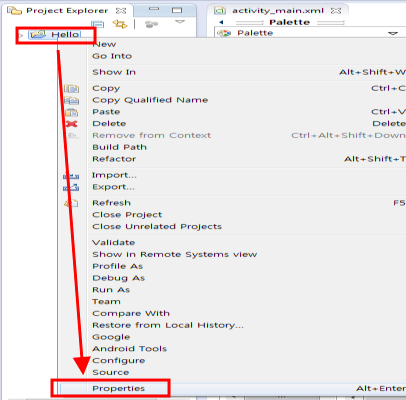406x400 pixels.
Task: Expand the Hello project tree node
Action: 21,35
